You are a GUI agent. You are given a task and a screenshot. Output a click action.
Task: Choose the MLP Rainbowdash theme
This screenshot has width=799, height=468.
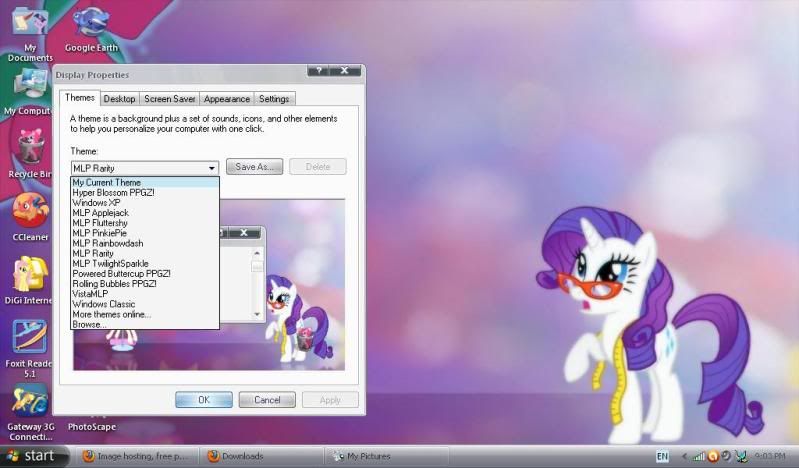coord(145,243)
